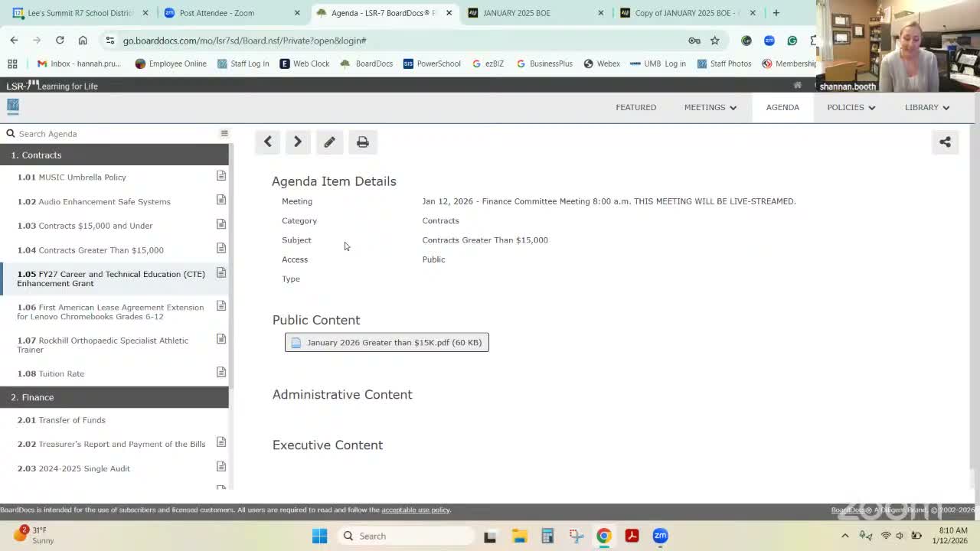Switch to Post Attendee - Zoom tab
The height and width of the screenshot is (551, 980).
(232, 13)
